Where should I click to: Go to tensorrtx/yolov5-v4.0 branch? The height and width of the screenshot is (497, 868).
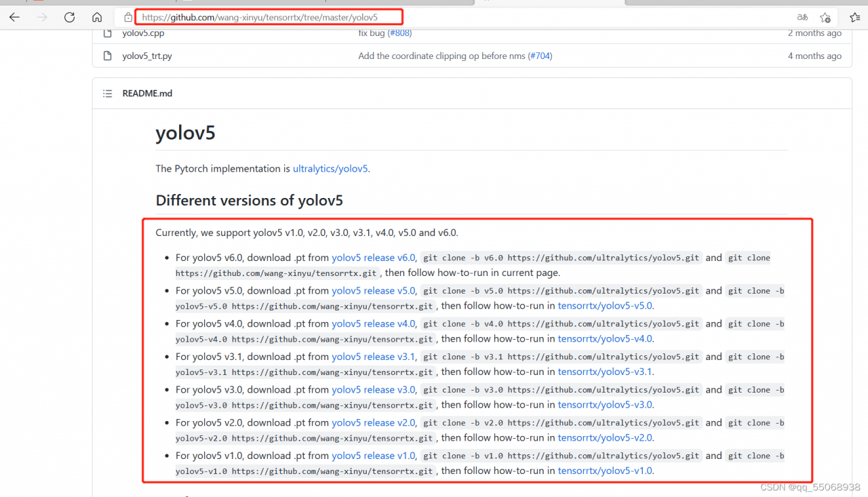(605, 339)
